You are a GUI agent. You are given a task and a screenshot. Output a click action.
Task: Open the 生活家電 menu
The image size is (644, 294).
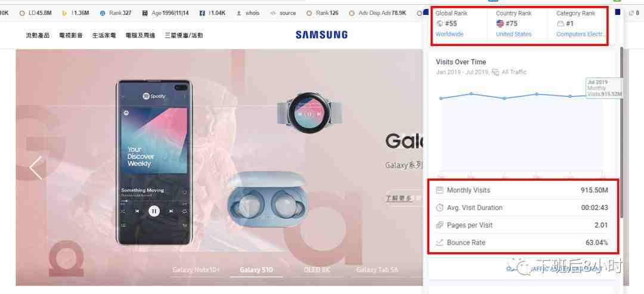pyautogui.click(x=104, y=36)
